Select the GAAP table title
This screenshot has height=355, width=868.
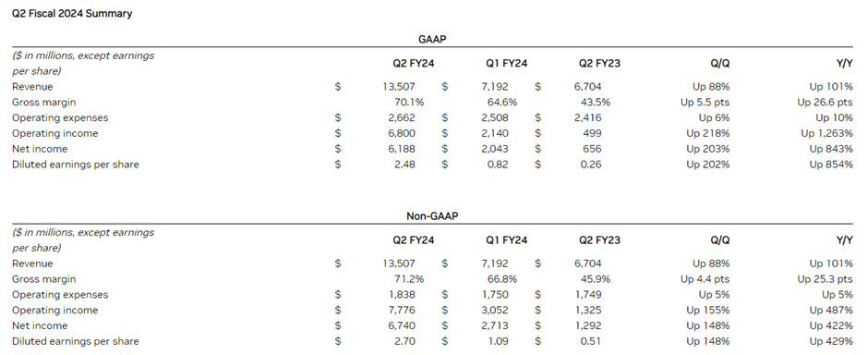coord(432,40)
